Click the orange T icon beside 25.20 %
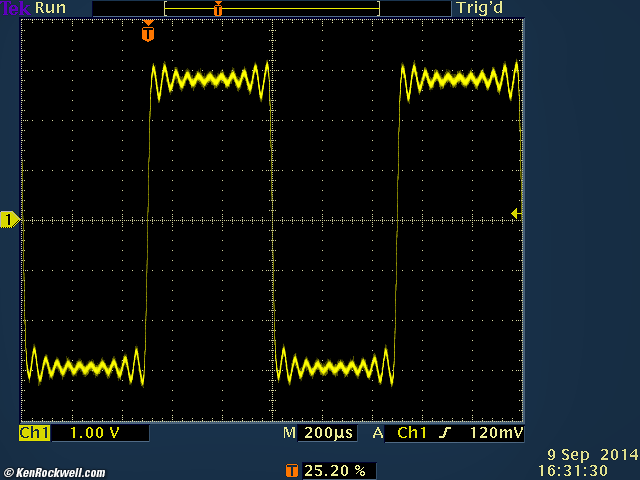Image resolution: width=640 pixels, height=480 pixels. [x=292, y=469]
